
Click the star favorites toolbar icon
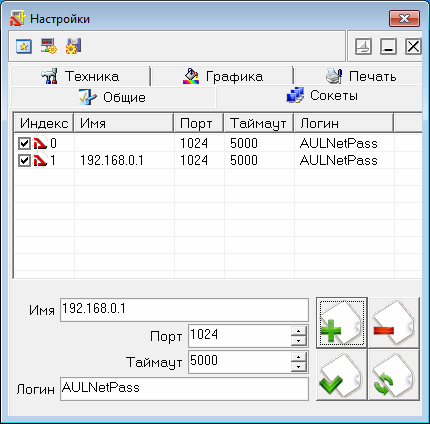coord(24,46)
